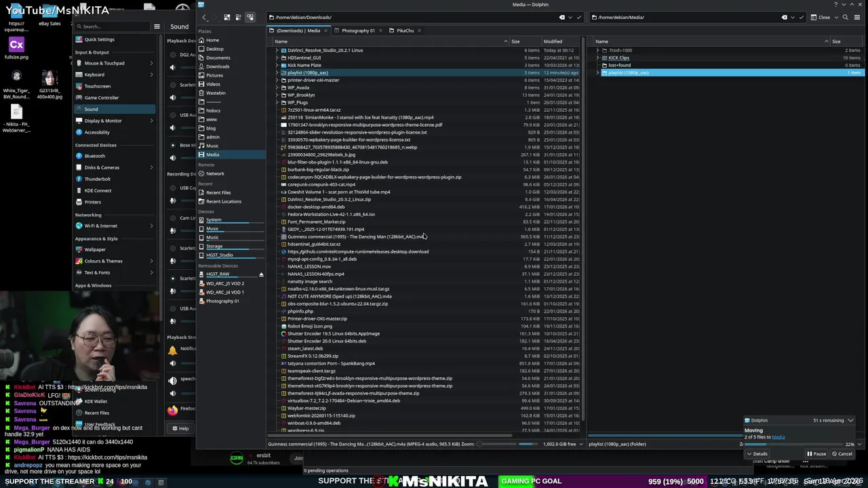Switch to the (Downloads) | Media tab

[x=298, y=30]
